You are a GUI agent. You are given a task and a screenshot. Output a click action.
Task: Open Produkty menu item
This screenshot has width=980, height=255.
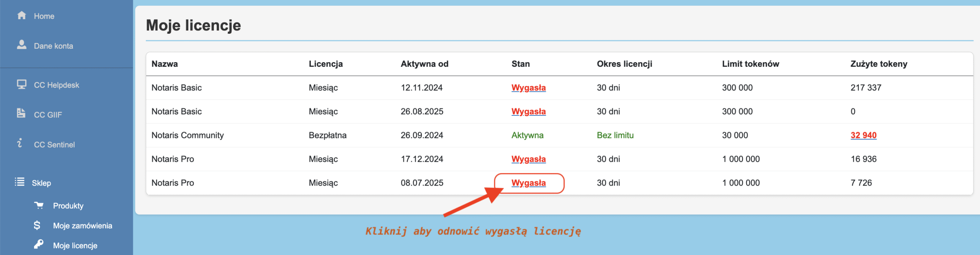tap(68, 206)
